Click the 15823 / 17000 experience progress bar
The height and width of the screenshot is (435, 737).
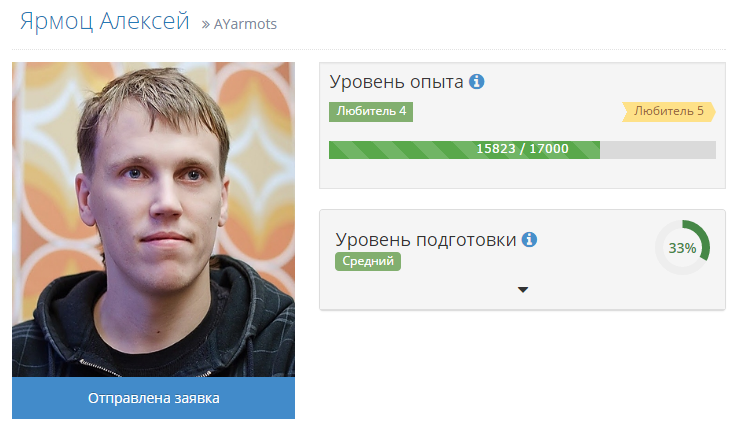click(x=522, y=150)
